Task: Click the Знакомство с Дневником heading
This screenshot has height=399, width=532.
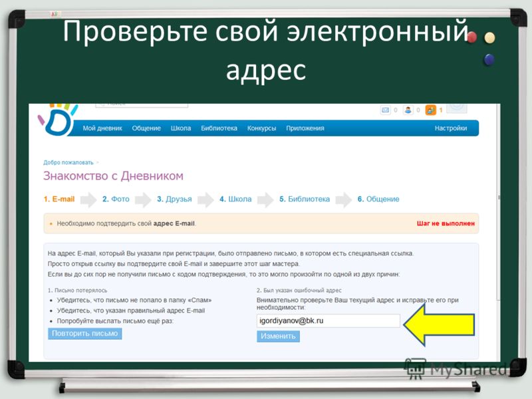Action: pos(113,176)
